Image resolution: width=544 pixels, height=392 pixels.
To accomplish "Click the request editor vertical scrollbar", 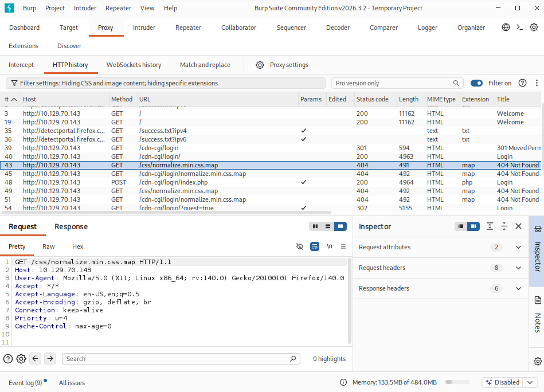I will pyautogui.click(x=350, y=300).
